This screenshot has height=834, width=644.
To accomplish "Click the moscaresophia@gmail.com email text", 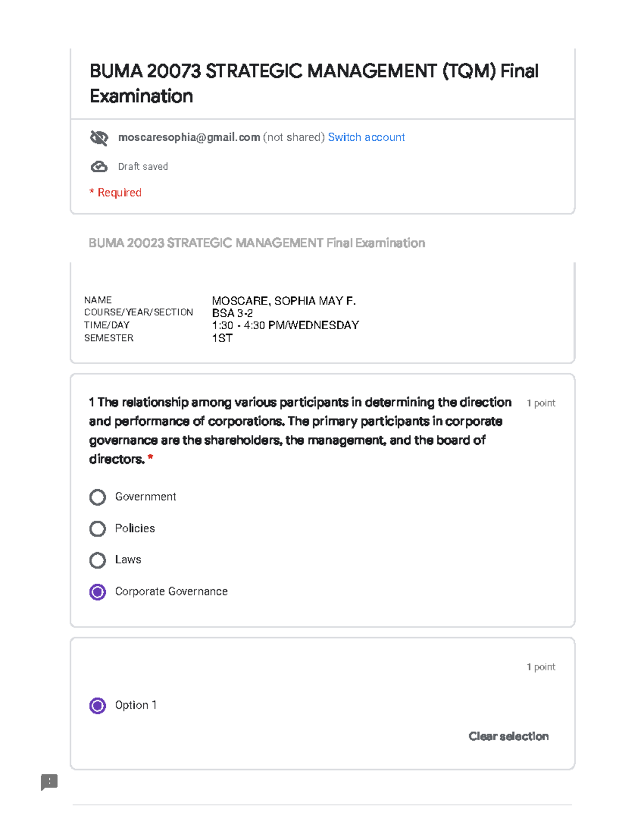I will 189,137.
